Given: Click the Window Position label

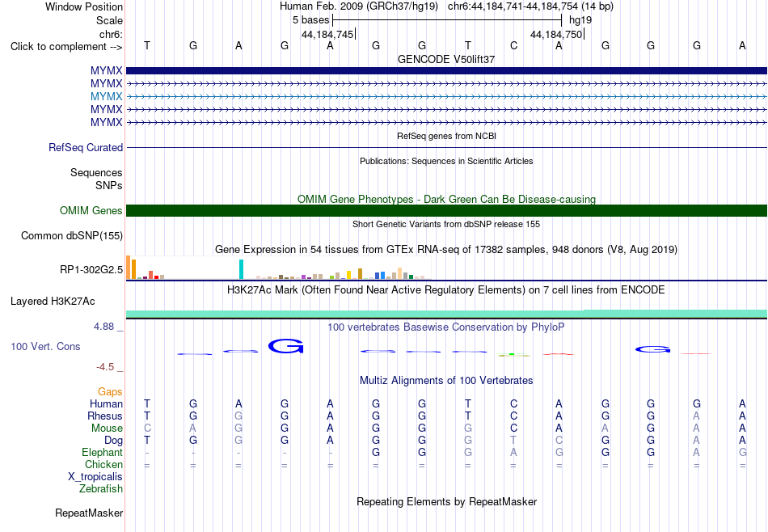Looking at the screenshot, I should 84,6.
